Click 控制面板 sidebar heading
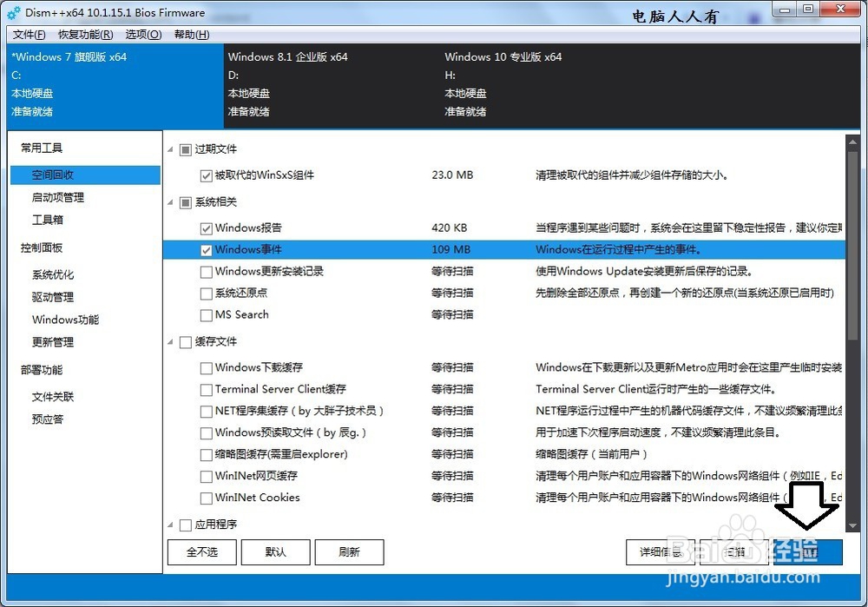This screenshot has width=868, height=607. pyautogui.click(x=42, y=247)
